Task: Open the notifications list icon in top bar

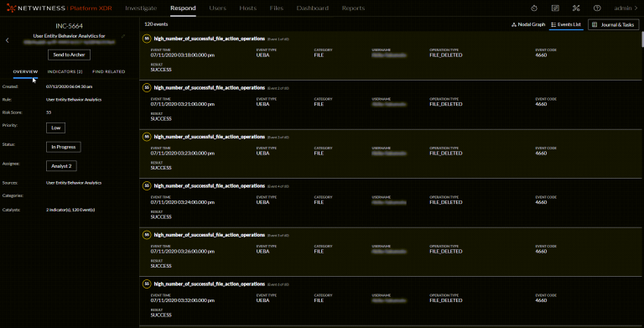Action: click(555, 8)
